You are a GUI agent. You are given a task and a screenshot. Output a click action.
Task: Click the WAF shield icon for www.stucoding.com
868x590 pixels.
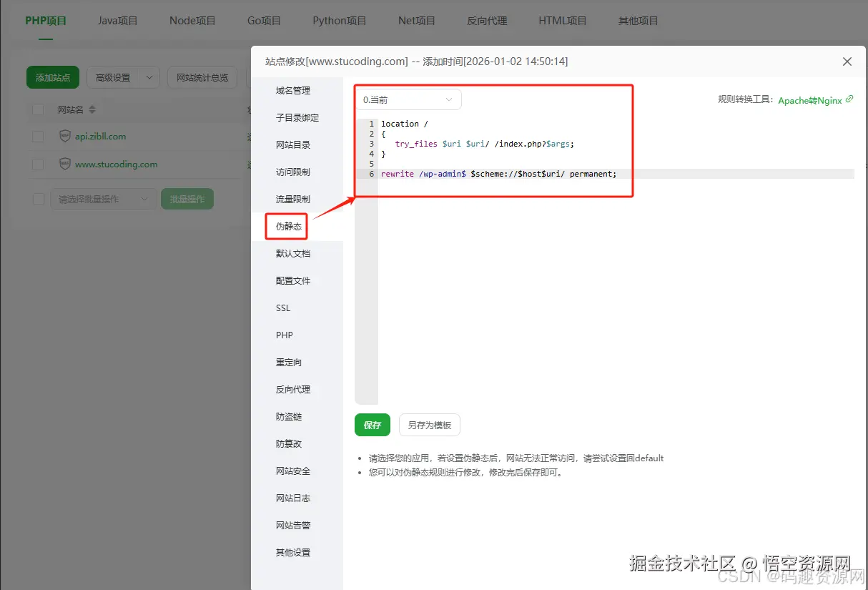[65, 164]
